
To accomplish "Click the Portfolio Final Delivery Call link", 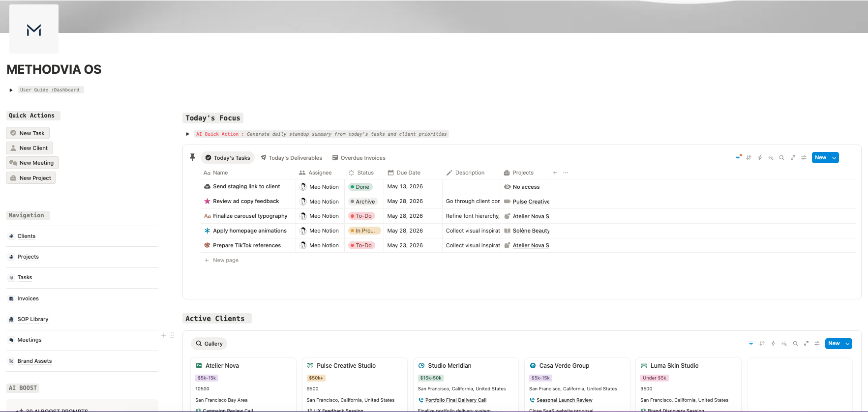I will (x=456, y=400).
